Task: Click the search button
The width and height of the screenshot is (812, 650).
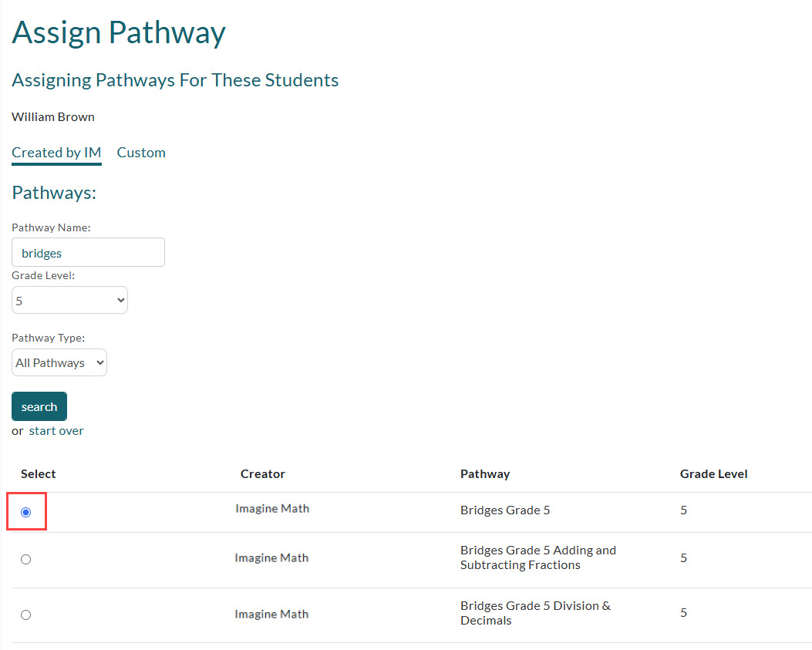Action: (x=39, y=406)
